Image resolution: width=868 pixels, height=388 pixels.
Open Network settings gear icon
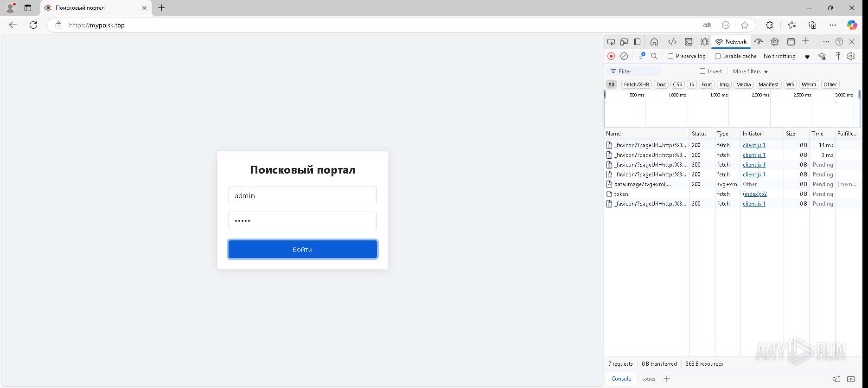pyautogui.click(x=851, y=56)
